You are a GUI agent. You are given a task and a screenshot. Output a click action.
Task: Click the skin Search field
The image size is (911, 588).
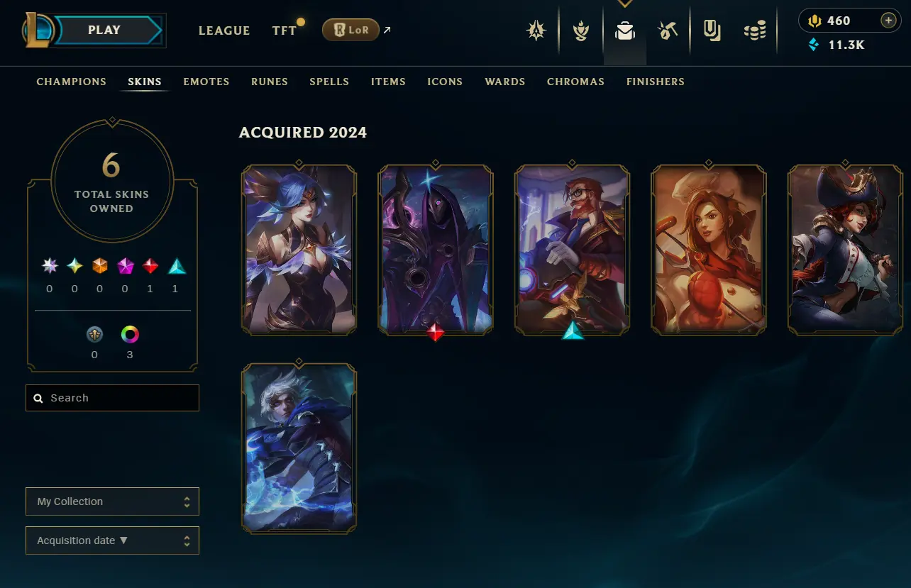(112, 398)
